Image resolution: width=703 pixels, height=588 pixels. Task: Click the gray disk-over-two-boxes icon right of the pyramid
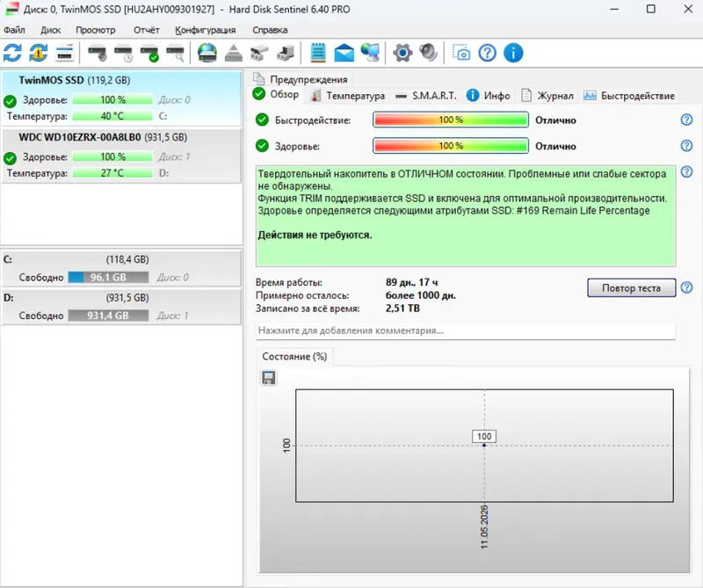[259, 53]
